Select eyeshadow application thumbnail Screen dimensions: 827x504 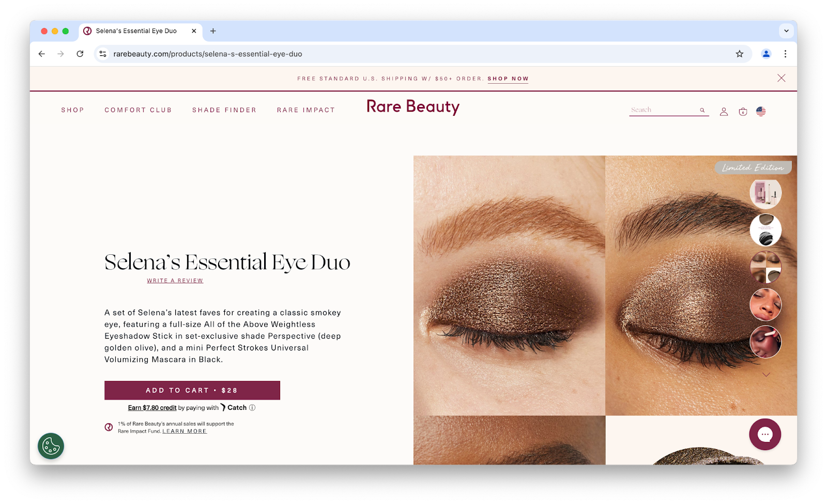(x=765, y=342)
